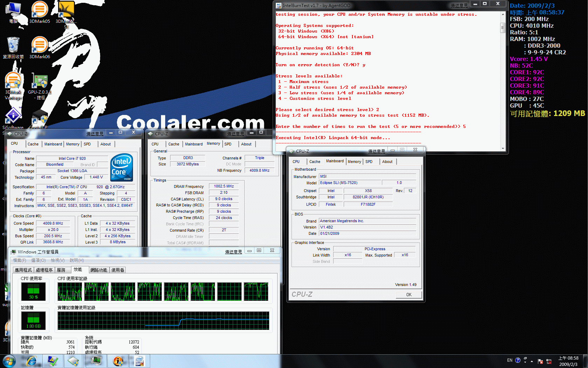
Task: Switch to Cache tab in left CPU-Z window
Action: [x=33, y=144]
